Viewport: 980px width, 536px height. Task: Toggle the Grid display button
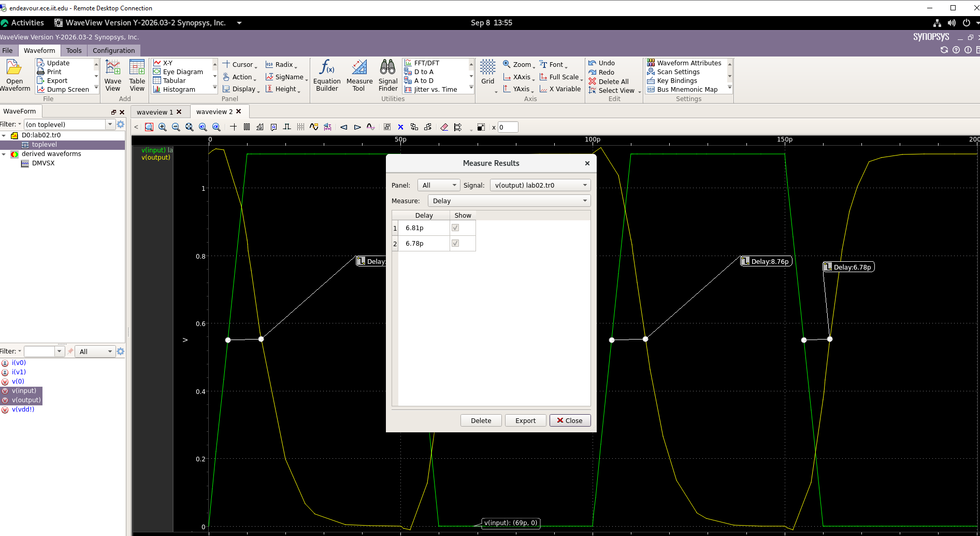click(x=487, y=73)
